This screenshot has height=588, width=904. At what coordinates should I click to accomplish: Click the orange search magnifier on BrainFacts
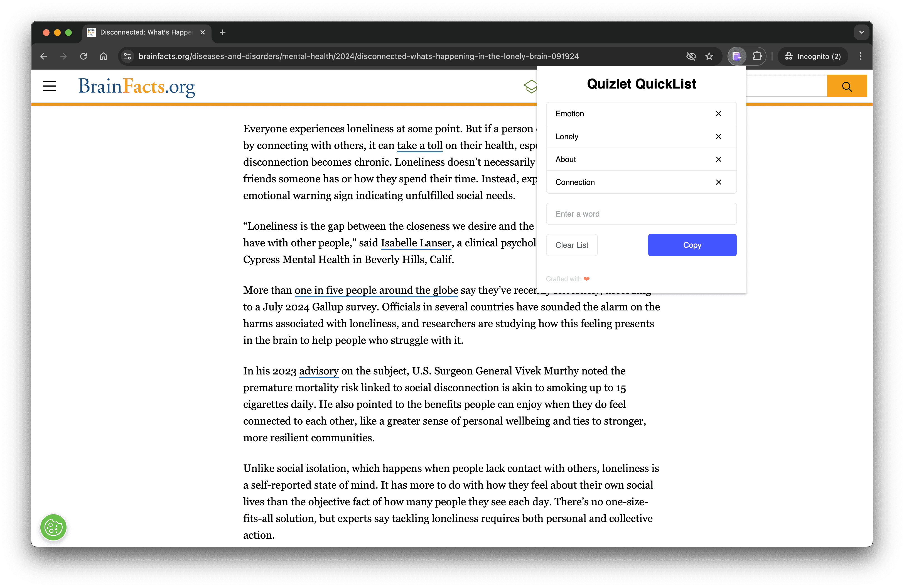click(x=847, y=86)
